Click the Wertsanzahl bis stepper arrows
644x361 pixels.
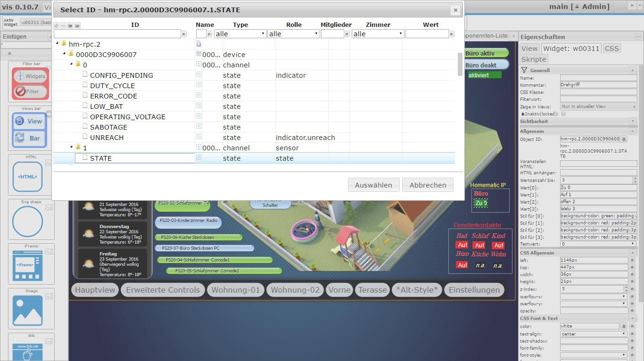tap(635, 180)
